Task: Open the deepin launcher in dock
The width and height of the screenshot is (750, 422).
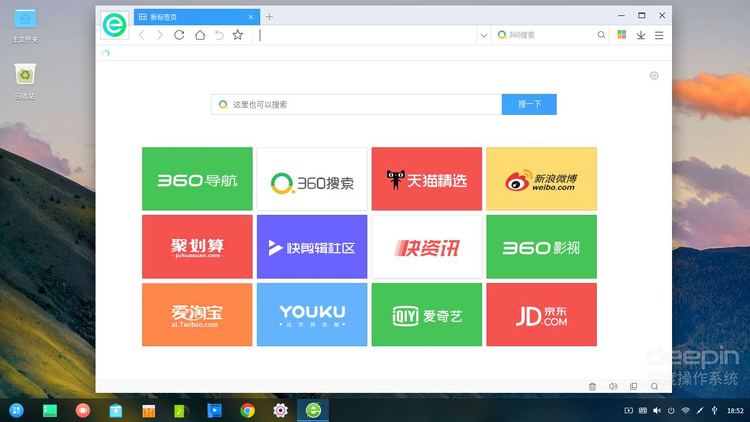Action: coord(17,410)
